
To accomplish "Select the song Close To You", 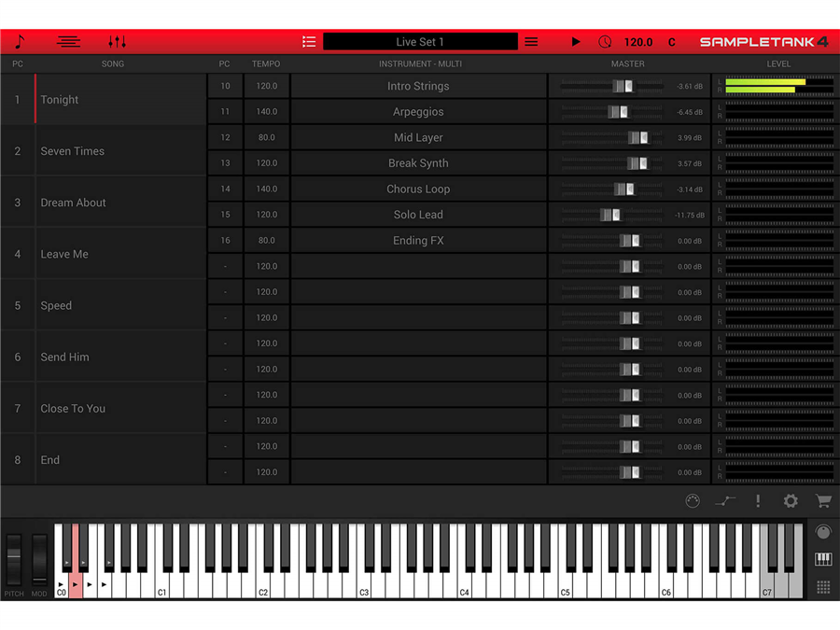I will [73, 409].
